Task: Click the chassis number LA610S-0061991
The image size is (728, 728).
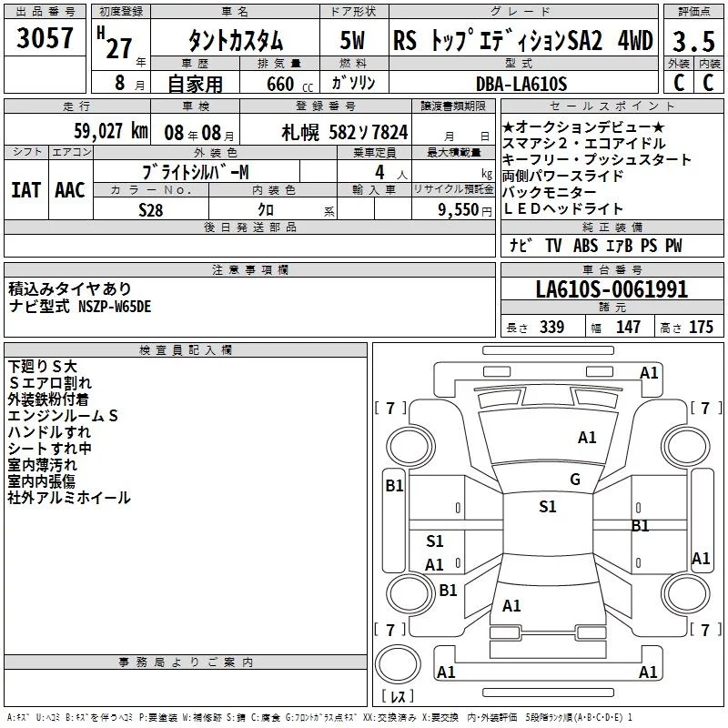Action: (612, 289)
